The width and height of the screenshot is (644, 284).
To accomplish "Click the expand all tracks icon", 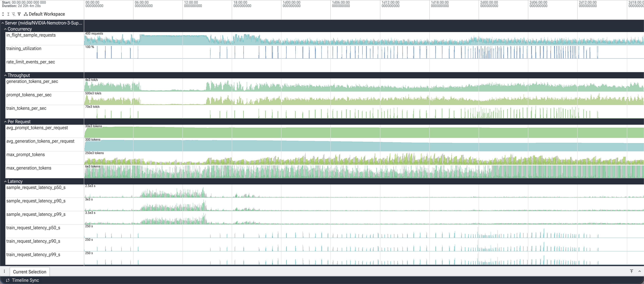I will (3, 14).
